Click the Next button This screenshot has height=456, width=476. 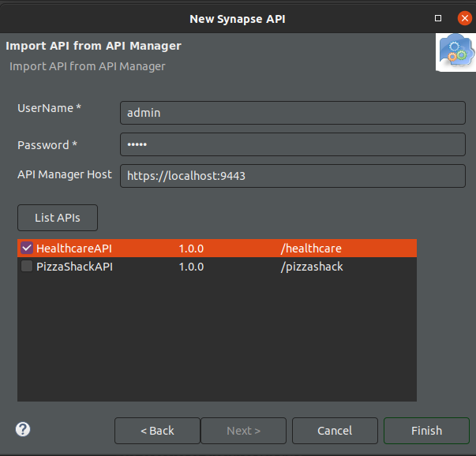pos(243,431)
